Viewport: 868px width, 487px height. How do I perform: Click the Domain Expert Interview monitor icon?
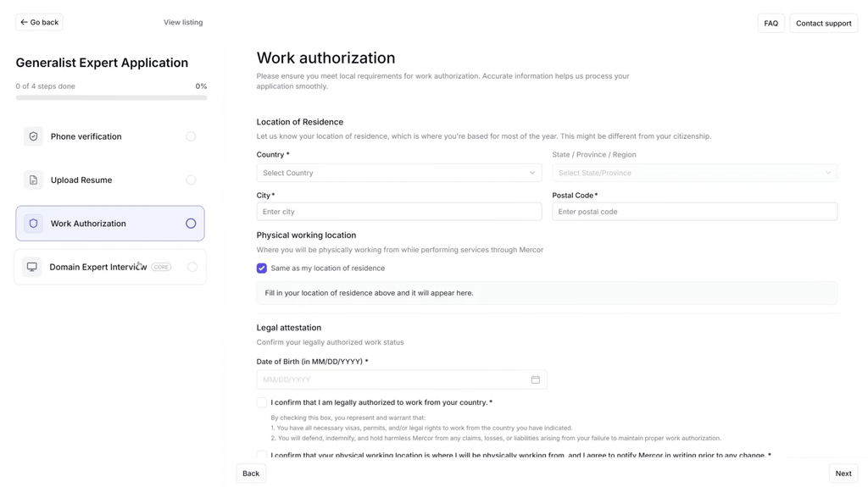coord(32,267)
